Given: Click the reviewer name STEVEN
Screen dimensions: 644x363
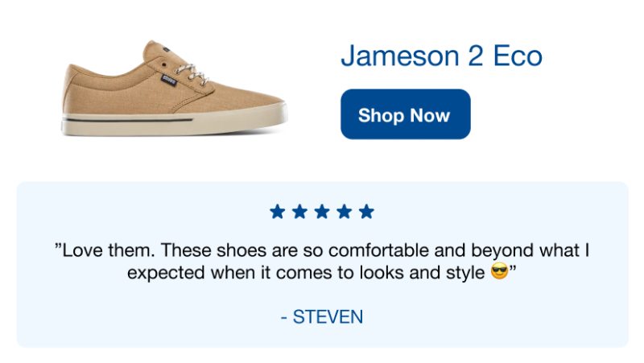Looking at the screenshot, I should 328,317.
